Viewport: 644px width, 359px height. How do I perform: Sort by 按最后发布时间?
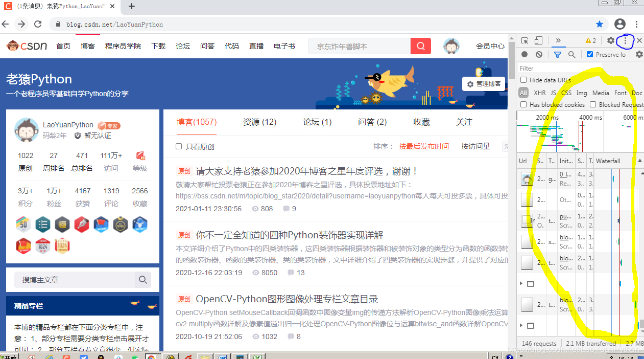tap(424, 146)
